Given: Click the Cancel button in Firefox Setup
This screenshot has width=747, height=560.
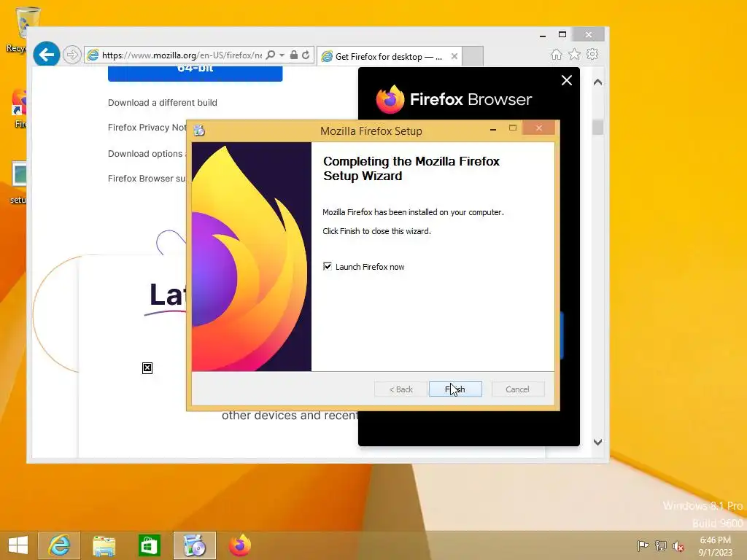Looking at the screenshot, I should (517, 389).
